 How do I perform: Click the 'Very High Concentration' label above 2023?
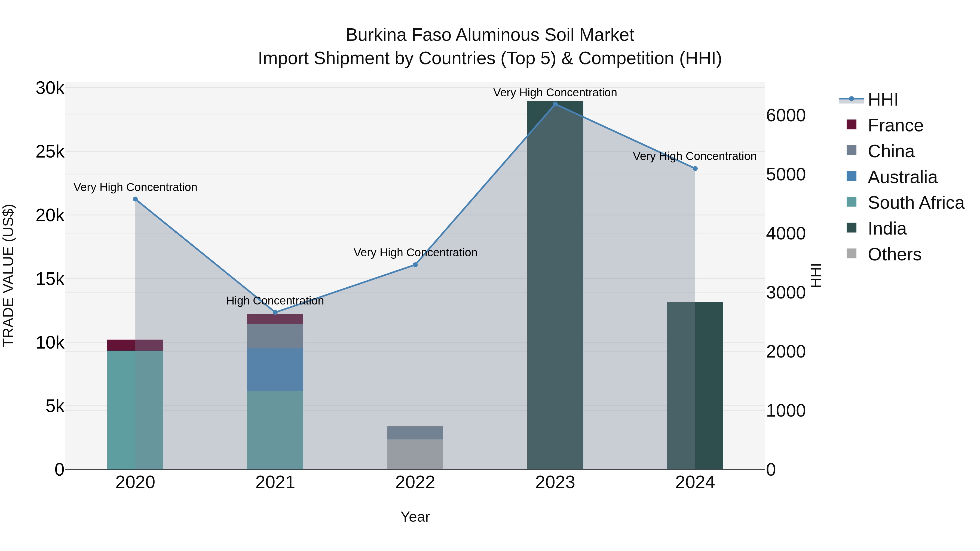point(555,93)
